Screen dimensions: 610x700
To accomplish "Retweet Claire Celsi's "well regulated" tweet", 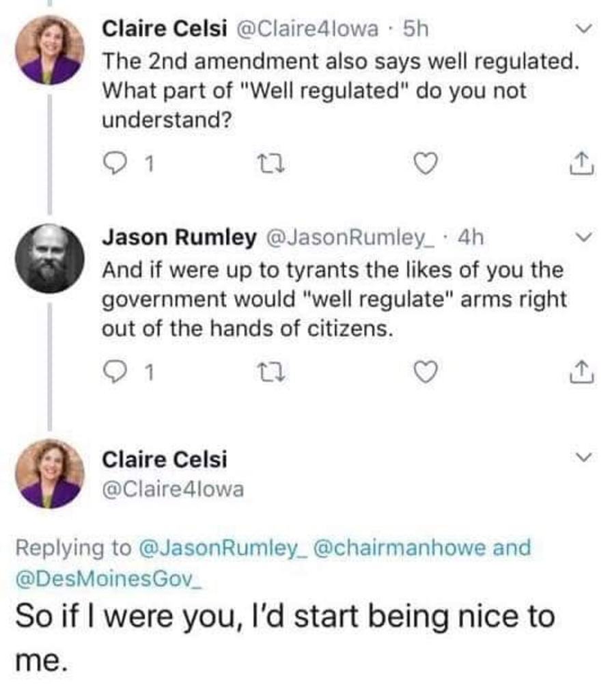I will coord(264,163).
